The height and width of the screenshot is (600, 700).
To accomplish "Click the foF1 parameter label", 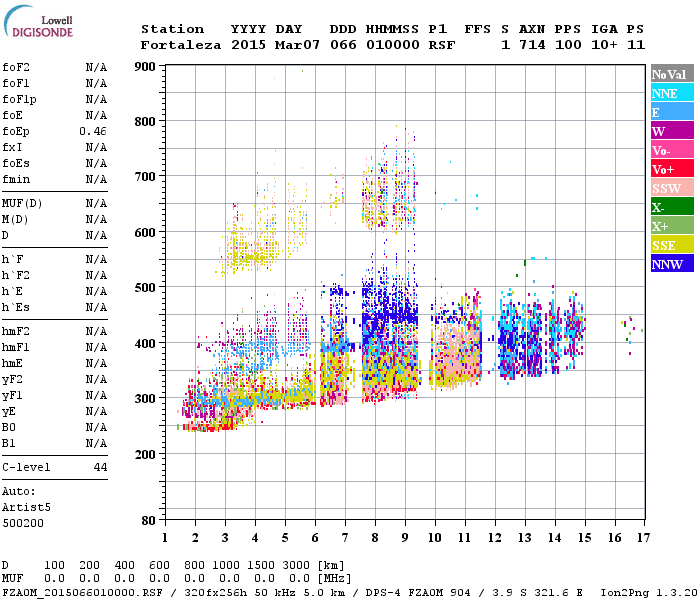I will [16, 83].
